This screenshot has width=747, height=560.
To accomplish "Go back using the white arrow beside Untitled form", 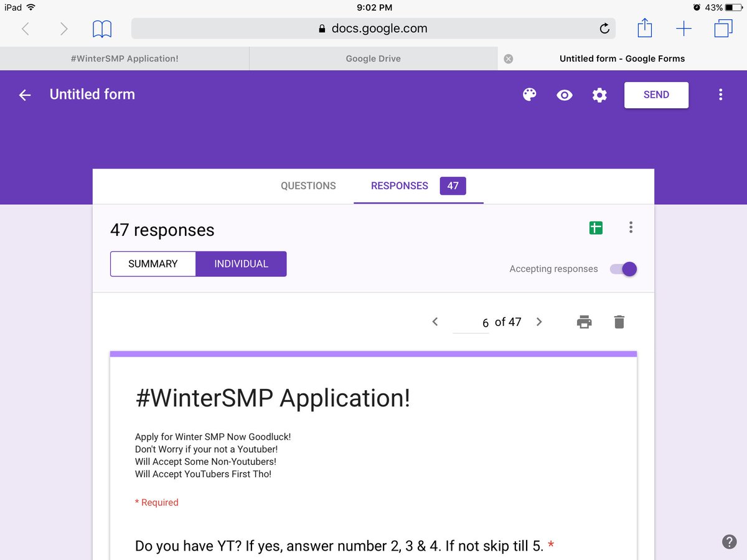I will click(x=25, y=95).
